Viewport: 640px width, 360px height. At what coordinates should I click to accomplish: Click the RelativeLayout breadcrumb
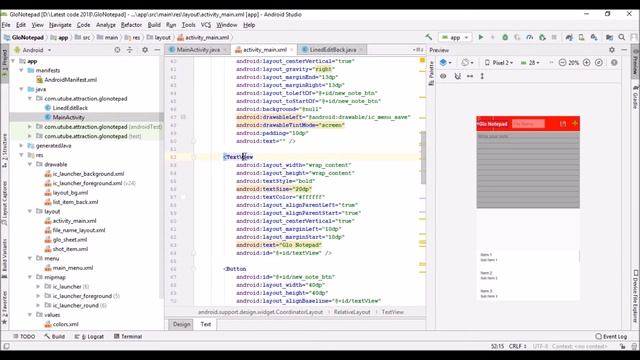(x=352, y=312)
